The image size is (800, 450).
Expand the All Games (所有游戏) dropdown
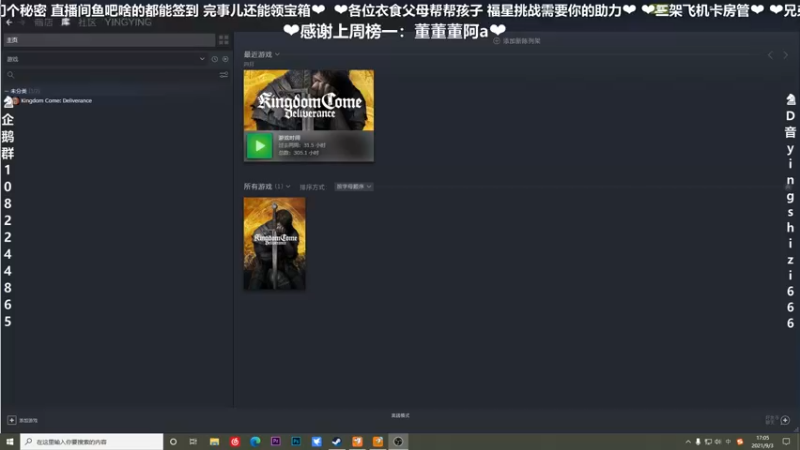tap(266, 187)
